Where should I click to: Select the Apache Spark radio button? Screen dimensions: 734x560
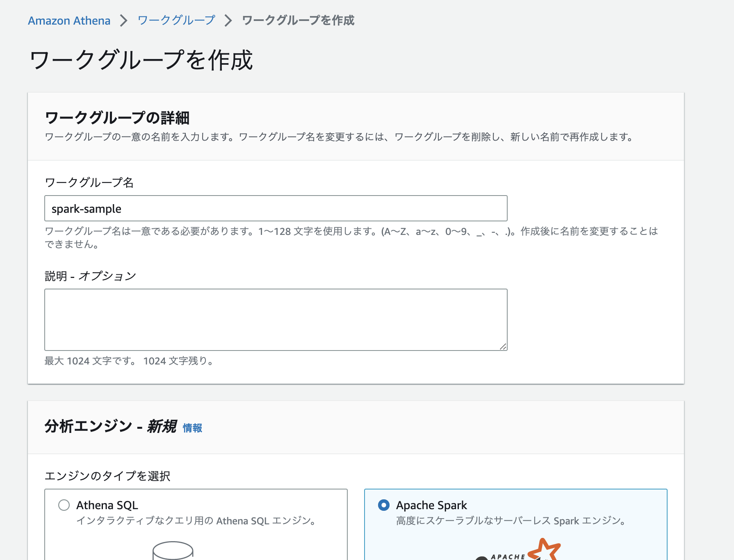pos(383,505)
